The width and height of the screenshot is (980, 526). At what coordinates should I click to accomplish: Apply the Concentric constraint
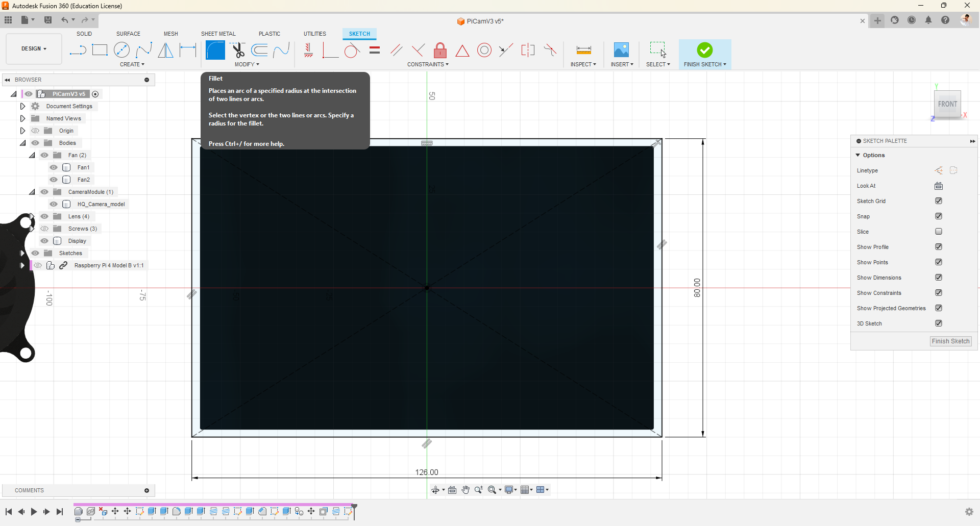click(x=484, y=50)
